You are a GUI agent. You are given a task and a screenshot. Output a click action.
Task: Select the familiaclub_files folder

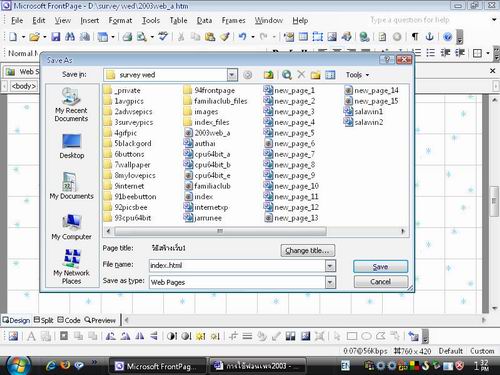[x=215, y=101]
